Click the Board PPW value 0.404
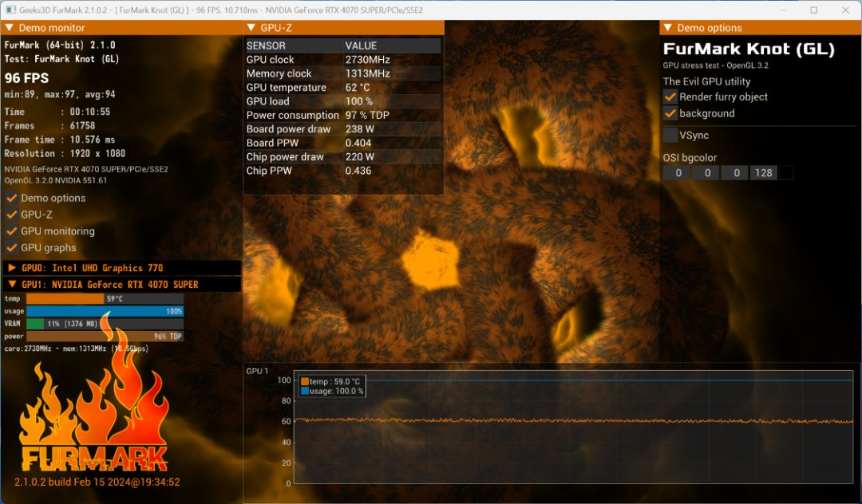 pyautogui.click(x=358, y=143)
